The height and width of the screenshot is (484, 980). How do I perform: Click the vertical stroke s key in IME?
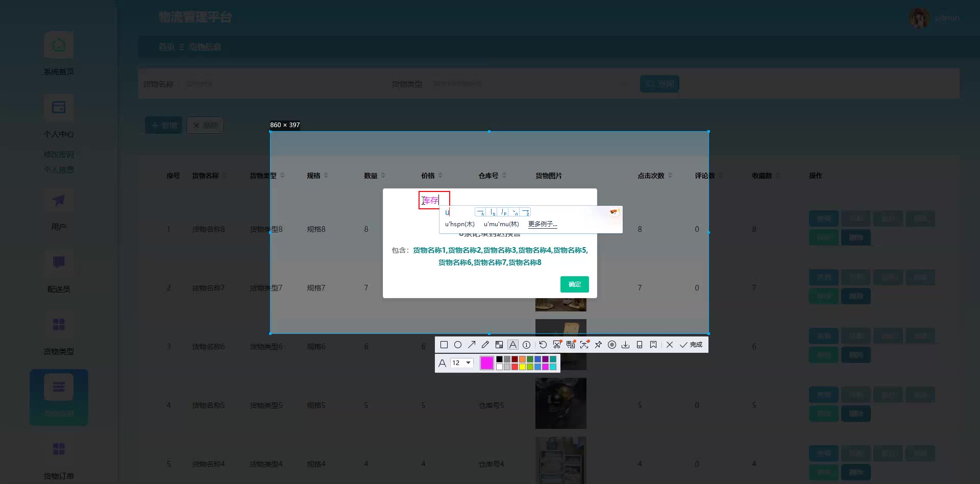tap(492, 212)
